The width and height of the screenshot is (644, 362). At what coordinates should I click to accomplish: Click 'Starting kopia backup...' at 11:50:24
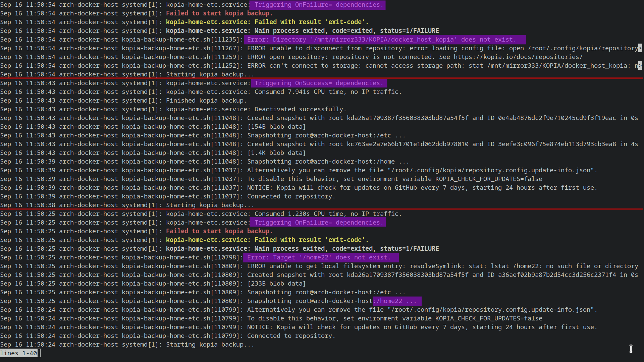[210, 345]
